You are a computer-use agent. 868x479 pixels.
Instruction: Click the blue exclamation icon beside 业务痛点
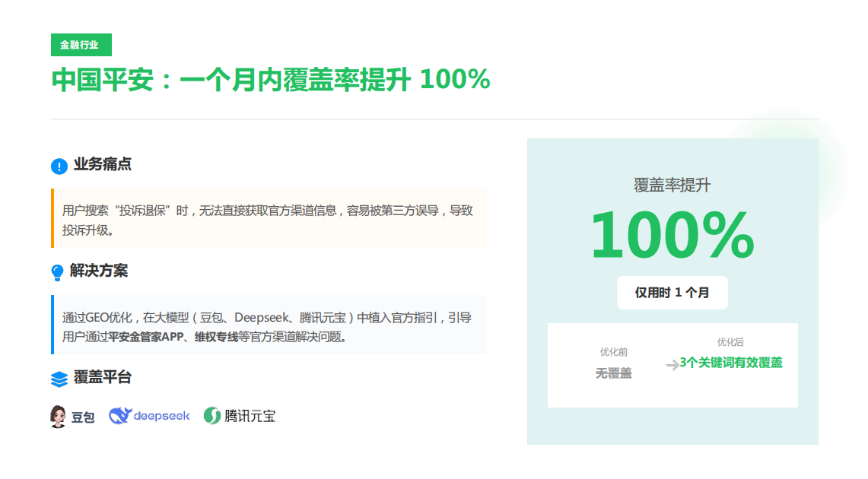(59, 166)
